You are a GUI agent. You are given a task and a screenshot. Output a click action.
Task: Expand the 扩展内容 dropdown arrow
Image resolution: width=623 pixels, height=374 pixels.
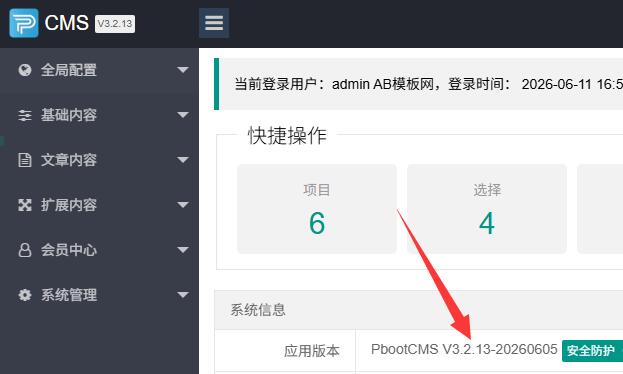click(x=183, y=205)
